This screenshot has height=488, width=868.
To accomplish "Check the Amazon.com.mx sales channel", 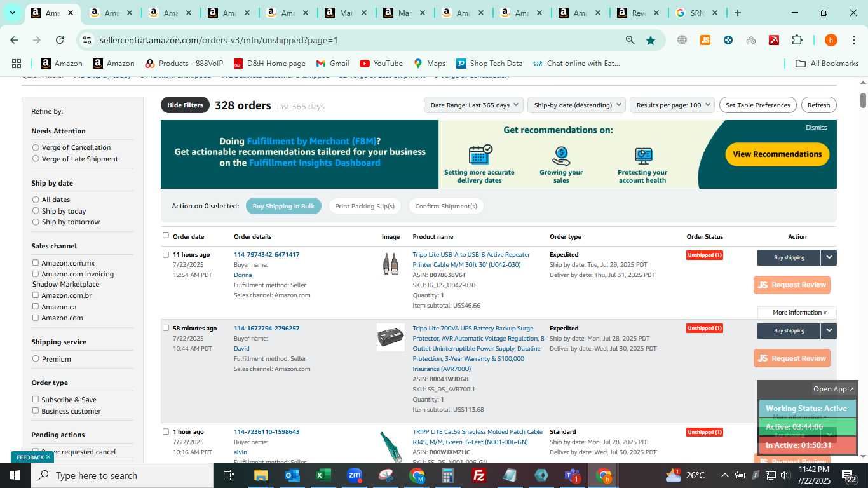I will point(36,262).
